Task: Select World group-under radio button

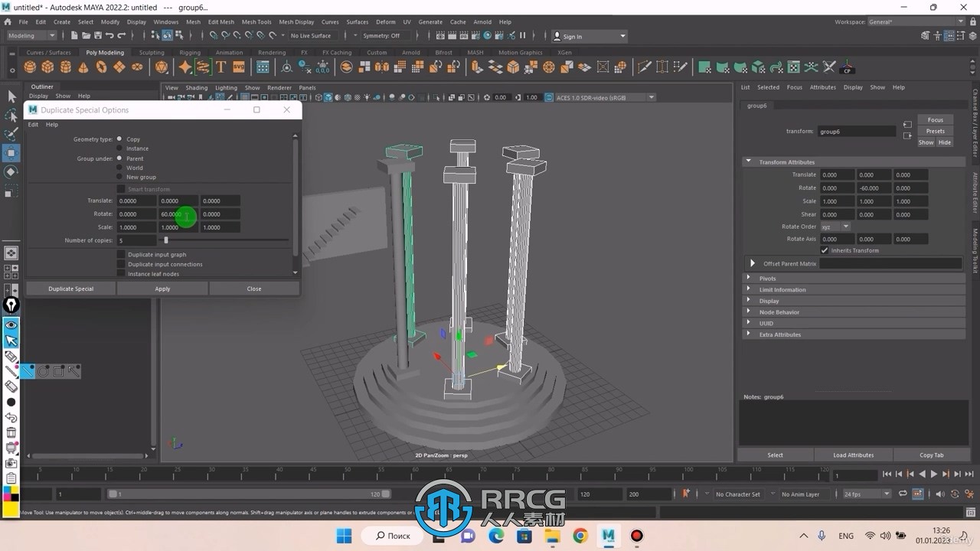Action: click(119, 168)
